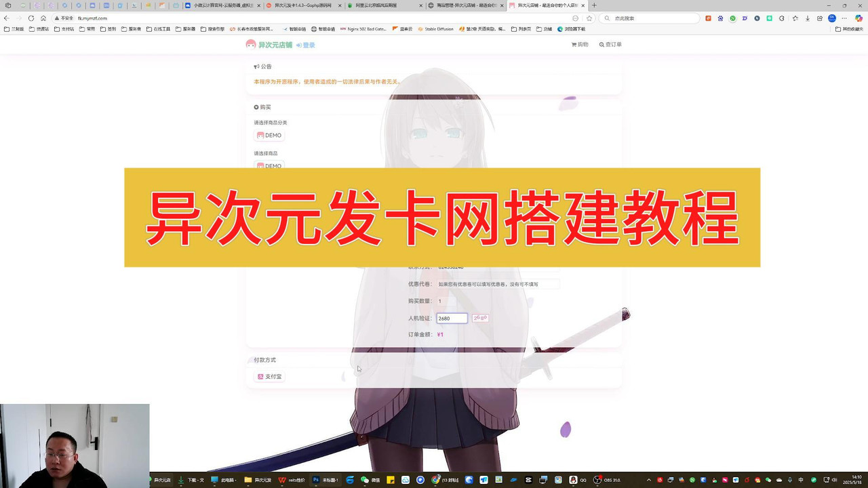Choose 支付宝 as payment method
Screen dimensions: 868x488
(x=269, y=376)
